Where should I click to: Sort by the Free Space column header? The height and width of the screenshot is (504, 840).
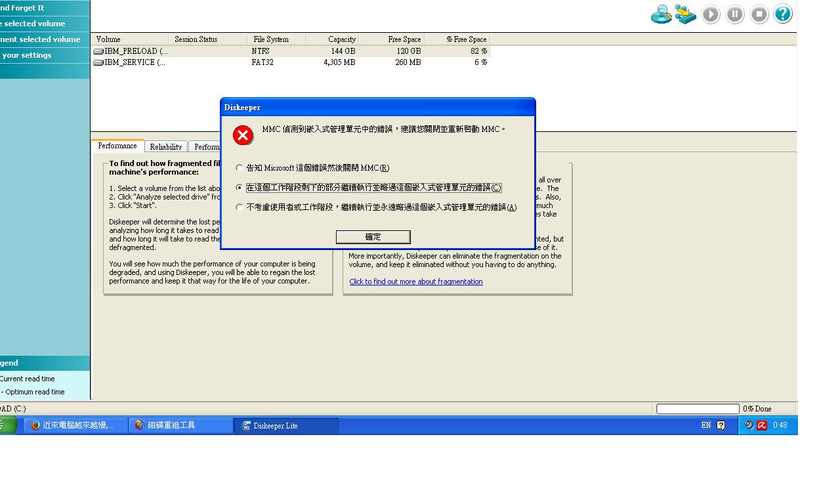pyautogui.click(x=391, y=39)
